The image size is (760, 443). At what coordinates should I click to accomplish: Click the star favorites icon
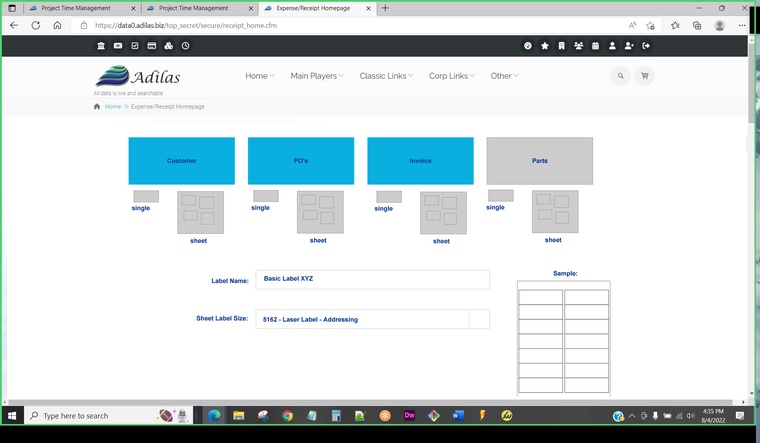point(545,46)
